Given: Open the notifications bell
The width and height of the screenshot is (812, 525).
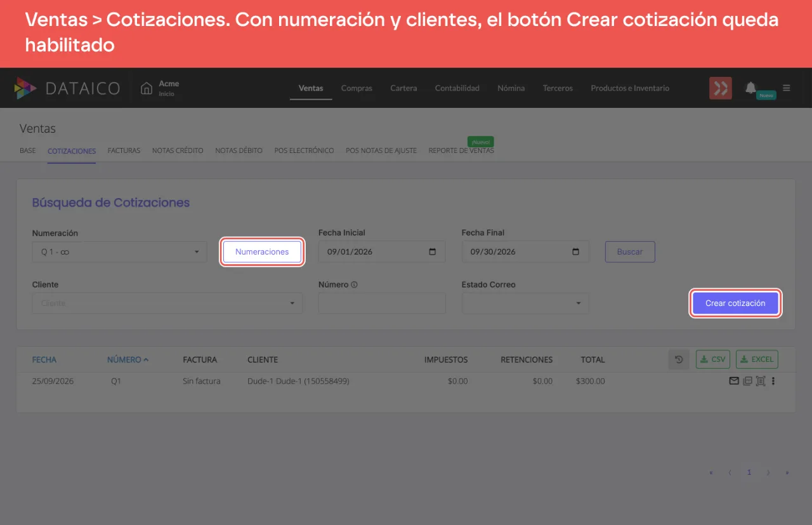Looking at the screenshot, I should 750,88.
